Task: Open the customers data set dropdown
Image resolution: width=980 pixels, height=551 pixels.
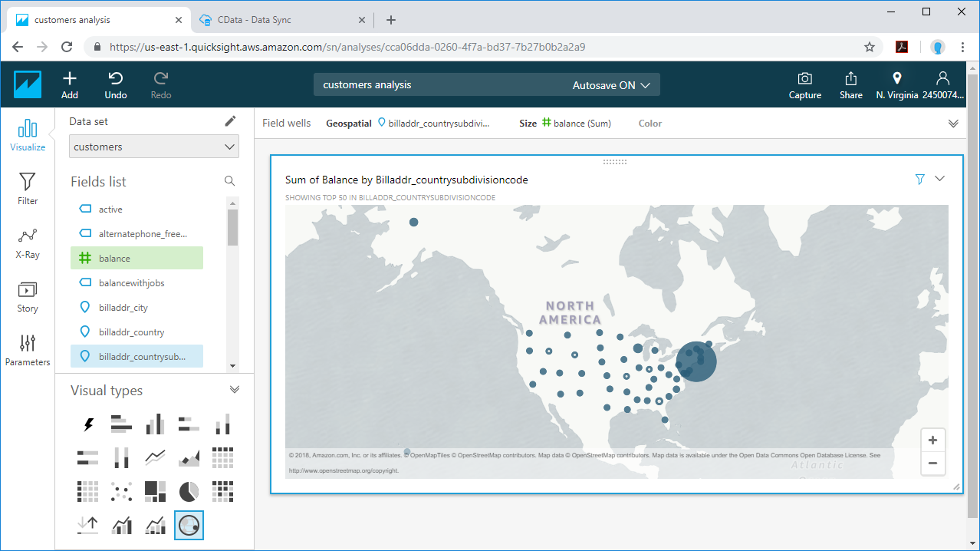Action: 153,147
